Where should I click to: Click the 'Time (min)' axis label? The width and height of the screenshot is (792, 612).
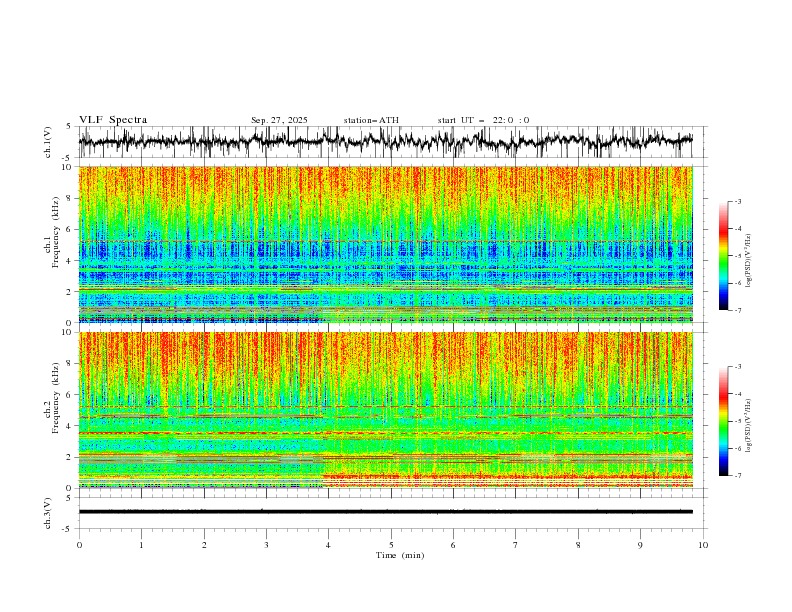pos(400,555)
